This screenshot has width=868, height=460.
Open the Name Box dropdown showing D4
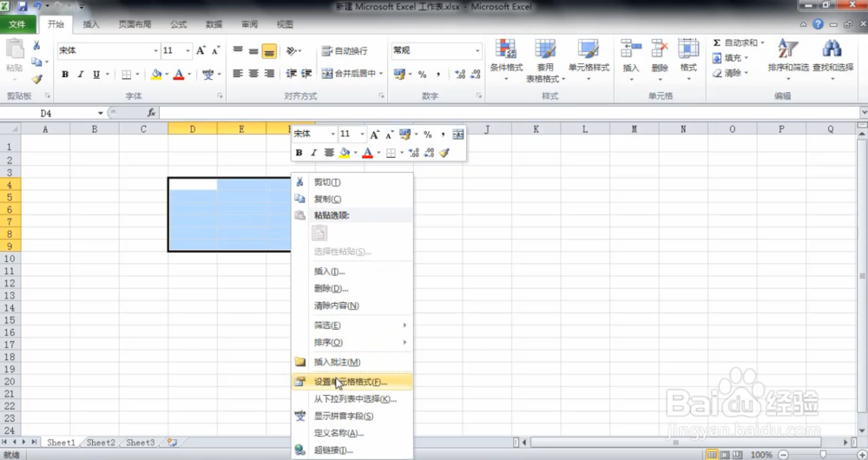point(100,113)
